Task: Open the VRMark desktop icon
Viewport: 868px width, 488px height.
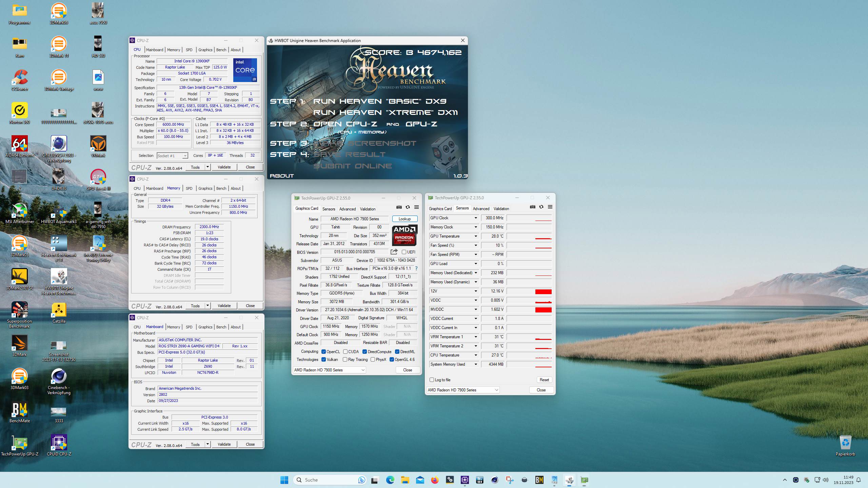Action: (x=98, y=146)
